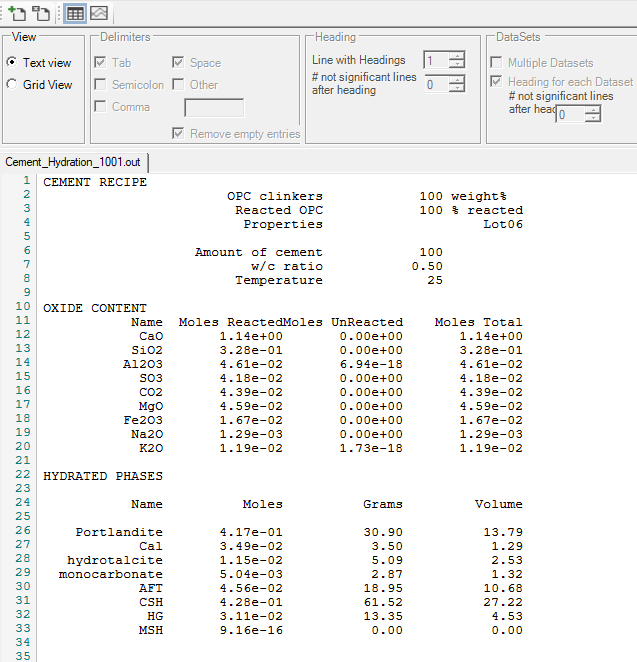This screenshot has height=662, width=637.
Task: Toggle Heading for each Dataset checkbox
Action: pos(497,82)
